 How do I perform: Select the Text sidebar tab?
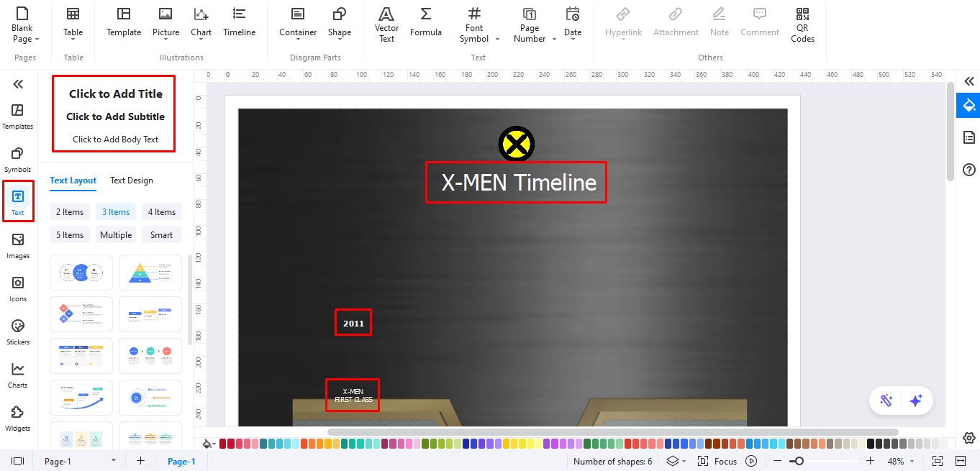pyautogui.click(x=18, y=202)
